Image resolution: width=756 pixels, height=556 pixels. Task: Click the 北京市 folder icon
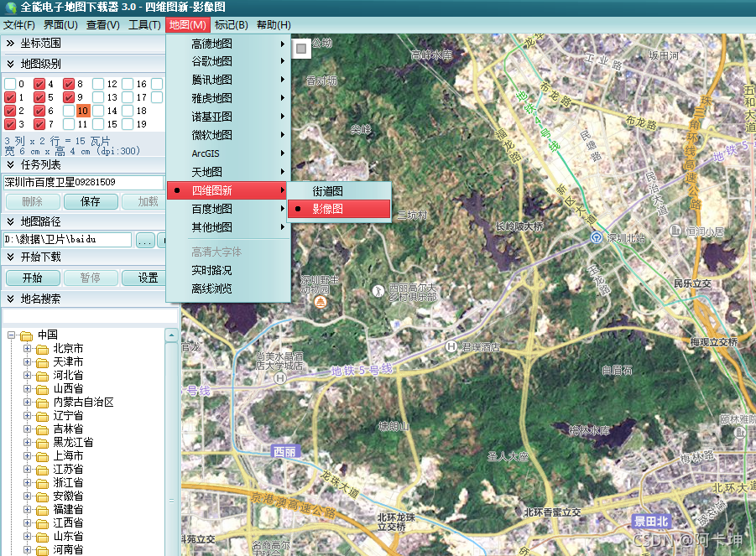point(43,349)
